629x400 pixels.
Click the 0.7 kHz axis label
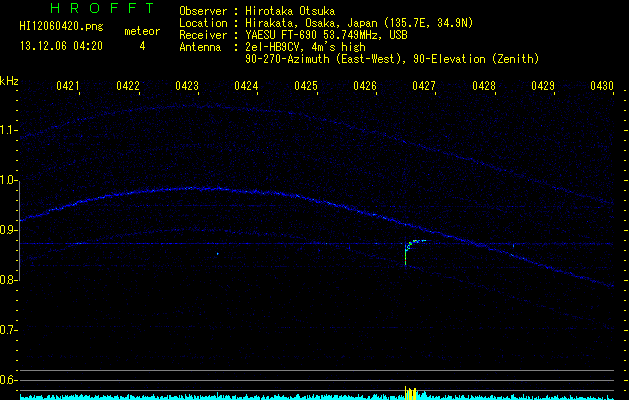(9, 330)
